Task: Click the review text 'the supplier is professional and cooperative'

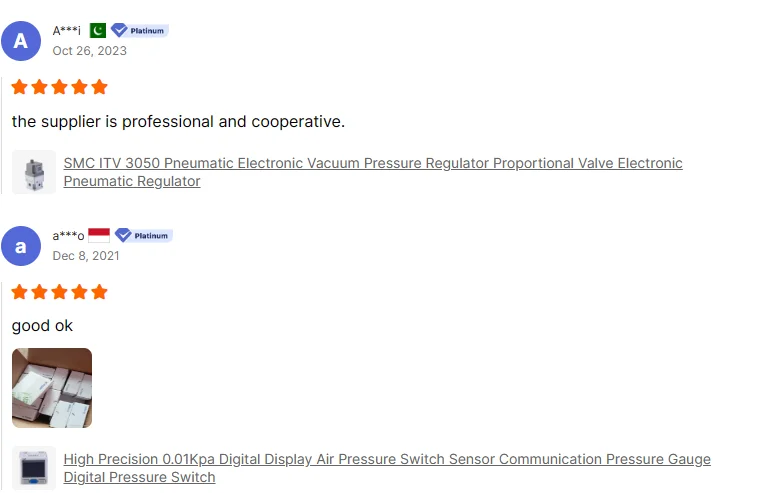Action: point(178,122)
